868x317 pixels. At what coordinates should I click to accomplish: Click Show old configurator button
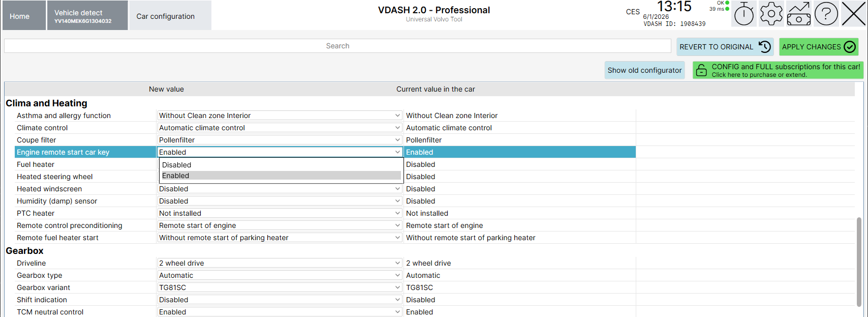point(644,70)
